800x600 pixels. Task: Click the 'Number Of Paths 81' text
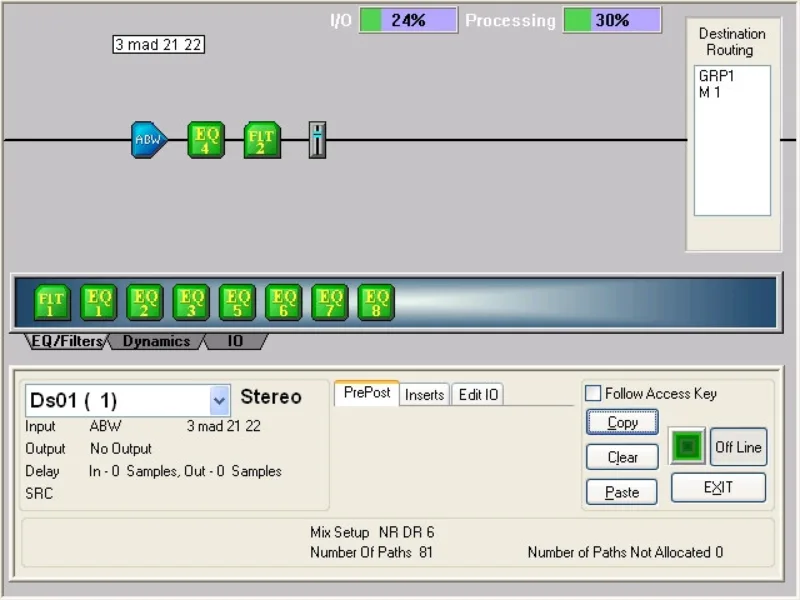coord(371,552)
